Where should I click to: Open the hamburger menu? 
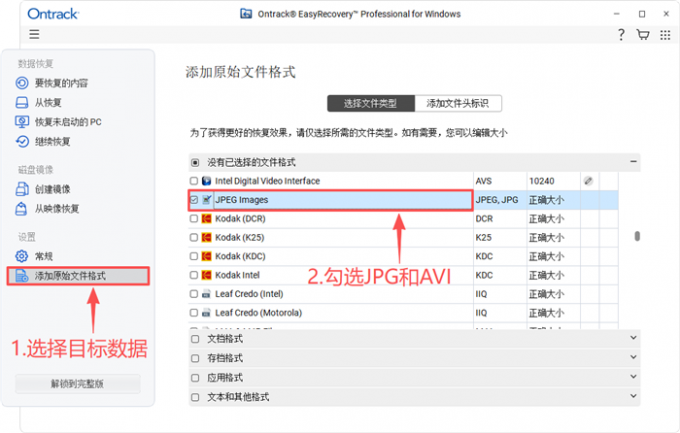[x=34, y=34]
